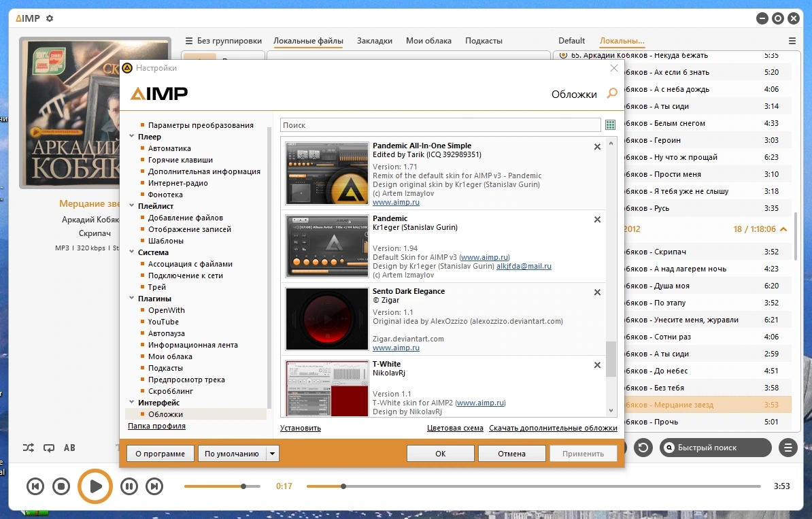812x519 pixels.
Task: Open Без группировки grouping menu
Action: 224,41
